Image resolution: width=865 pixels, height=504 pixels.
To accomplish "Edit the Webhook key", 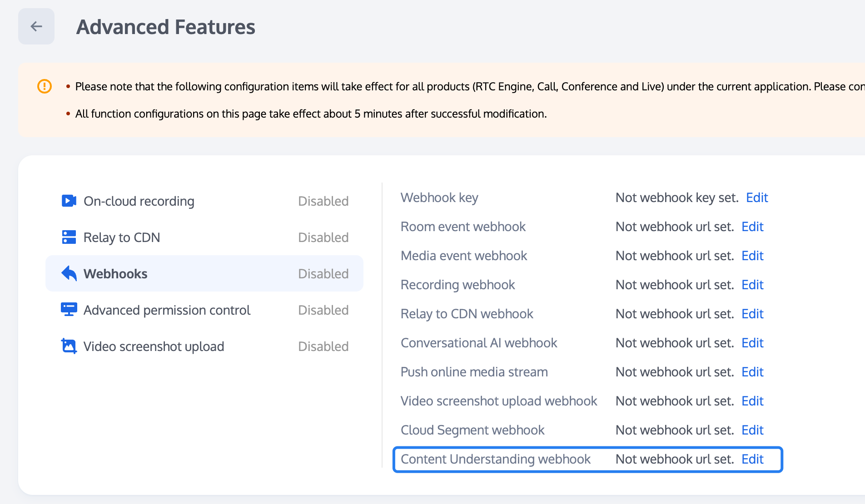I will (757, 198).
